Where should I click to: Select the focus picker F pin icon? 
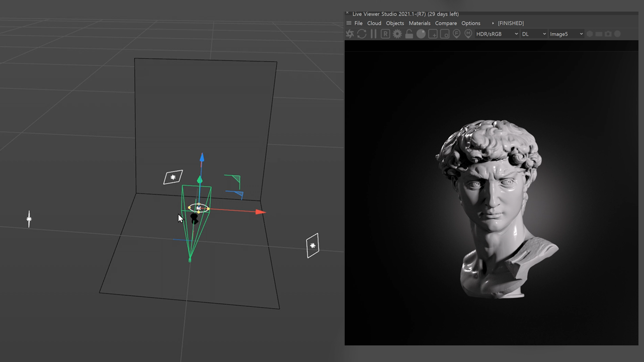pyautogui.click(x=456, y=34)
